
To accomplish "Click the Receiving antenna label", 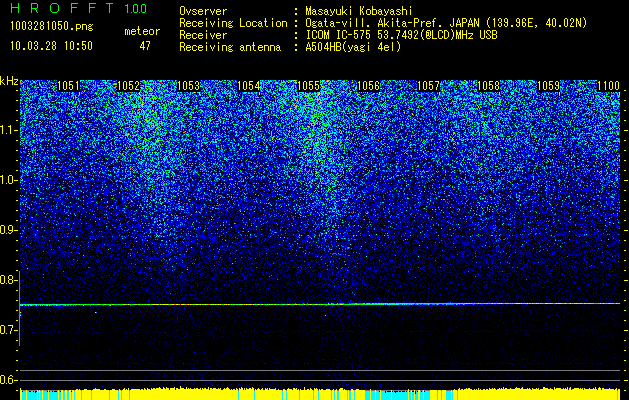I will [x=230, y=47].
